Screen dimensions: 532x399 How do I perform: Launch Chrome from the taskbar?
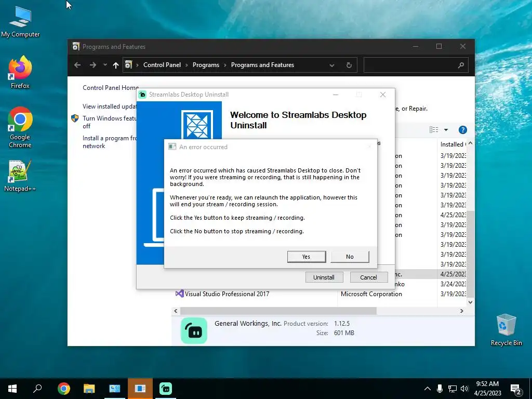(x=64, y=389)
